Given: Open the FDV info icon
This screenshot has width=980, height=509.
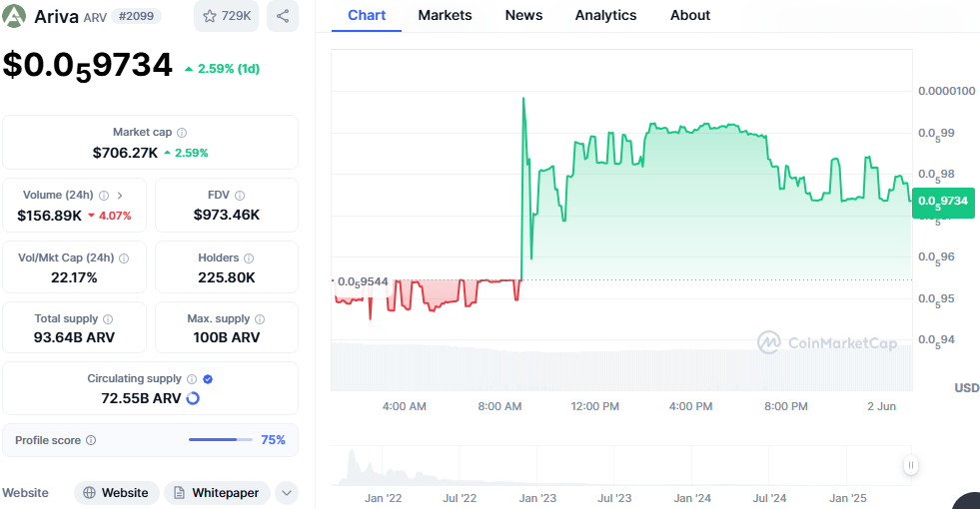Looking at the screenshot, I should [x=240, y=196].
